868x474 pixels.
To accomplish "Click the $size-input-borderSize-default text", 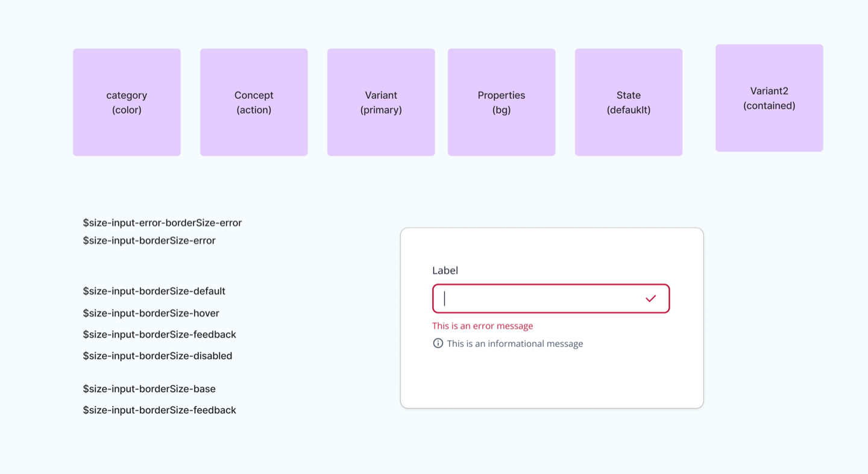I will pyautogui.click(x=154, y=291).
